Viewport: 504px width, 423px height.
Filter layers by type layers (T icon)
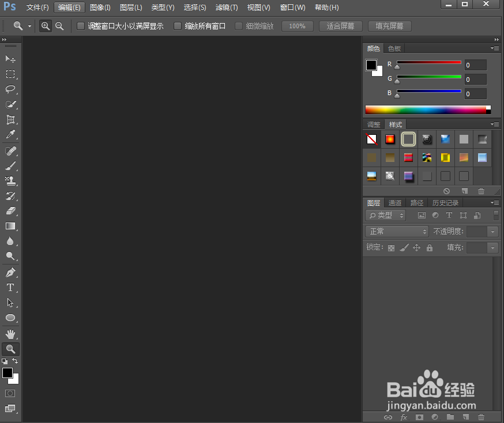(x=449, y=215)
